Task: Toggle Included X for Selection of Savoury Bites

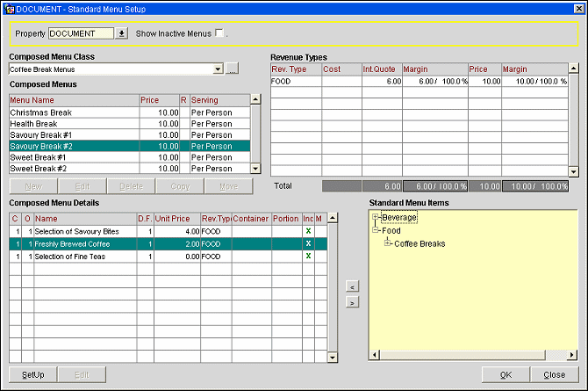Action: tap(308, 231)
